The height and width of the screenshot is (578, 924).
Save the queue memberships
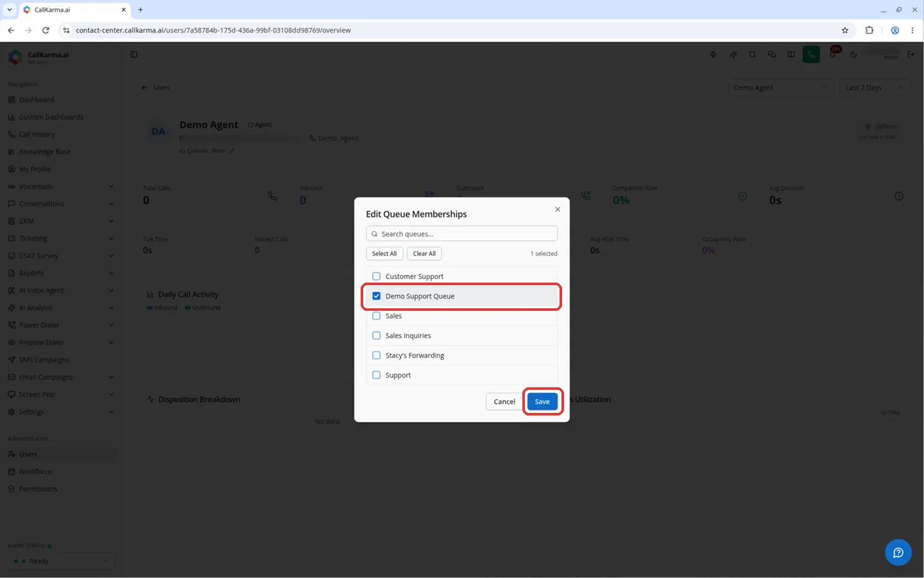(x=542, y=401)
